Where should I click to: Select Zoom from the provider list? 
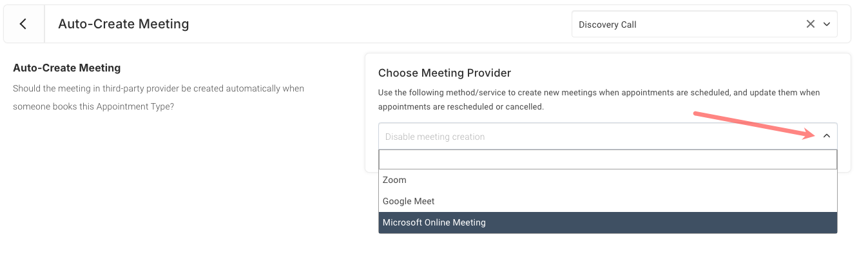click(x=394, y=180)
